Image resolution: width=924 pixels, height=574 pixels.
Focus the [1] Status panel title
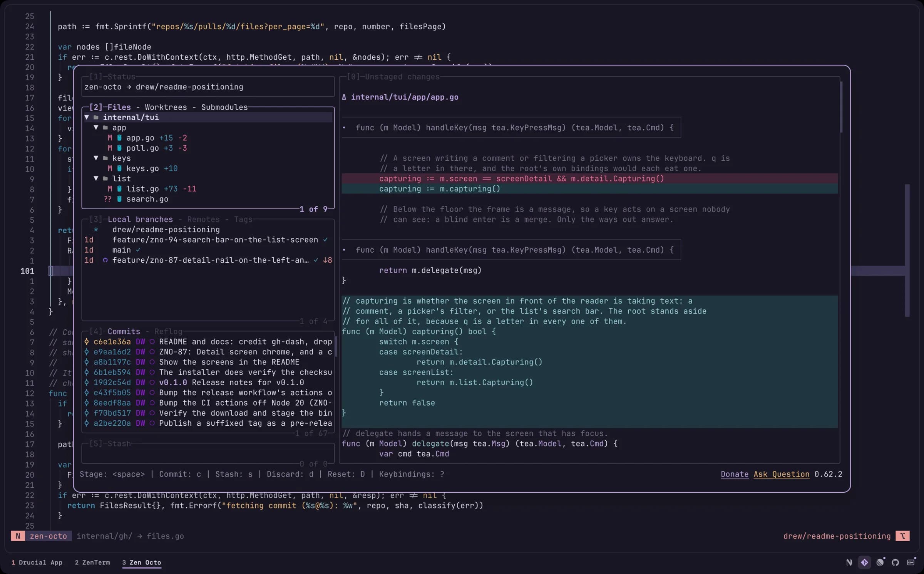[x=112, y=77]
